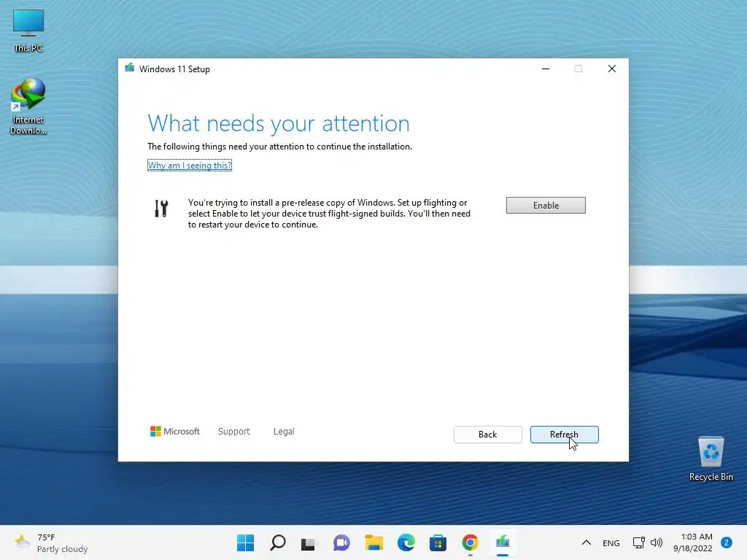Viewport: 747px width, 560px height.
Task: Open the notification badge showing 2
Action: coord(727,542)
